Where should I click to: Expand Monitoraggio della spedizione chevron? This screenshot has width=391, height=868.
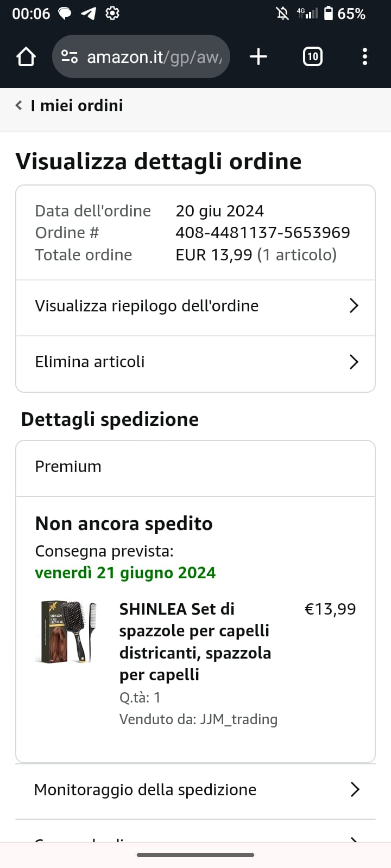pyautogui.click(x=355, y=789)
